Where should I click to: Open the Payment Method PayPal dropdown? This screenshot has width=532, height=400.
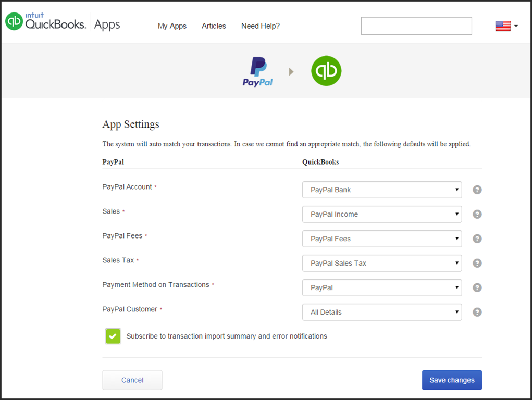(x=382, y=287)
